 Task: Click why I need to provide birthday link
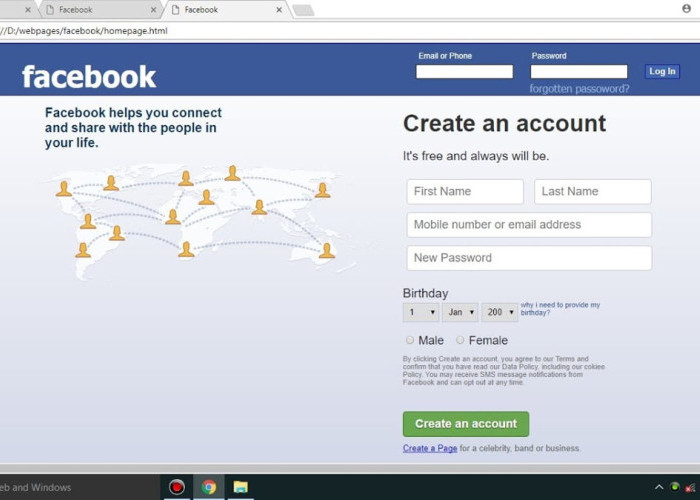tap(560, 308)
